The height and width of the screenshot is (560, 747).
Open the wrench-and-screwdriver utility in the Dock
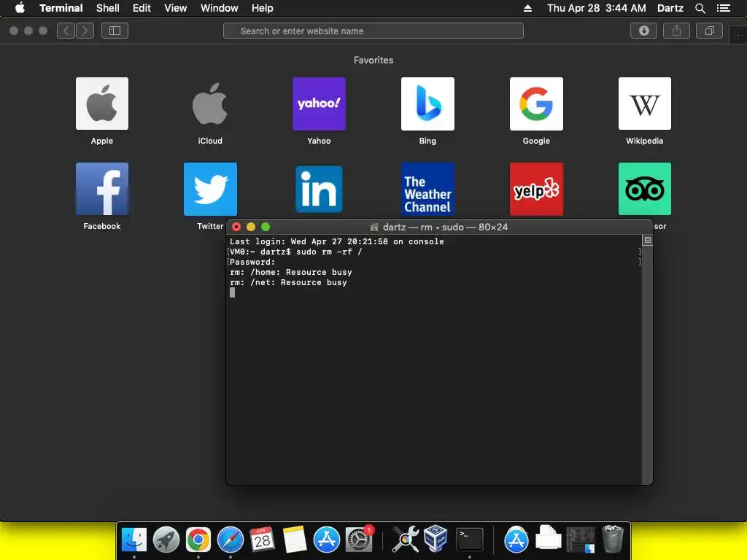406,540
